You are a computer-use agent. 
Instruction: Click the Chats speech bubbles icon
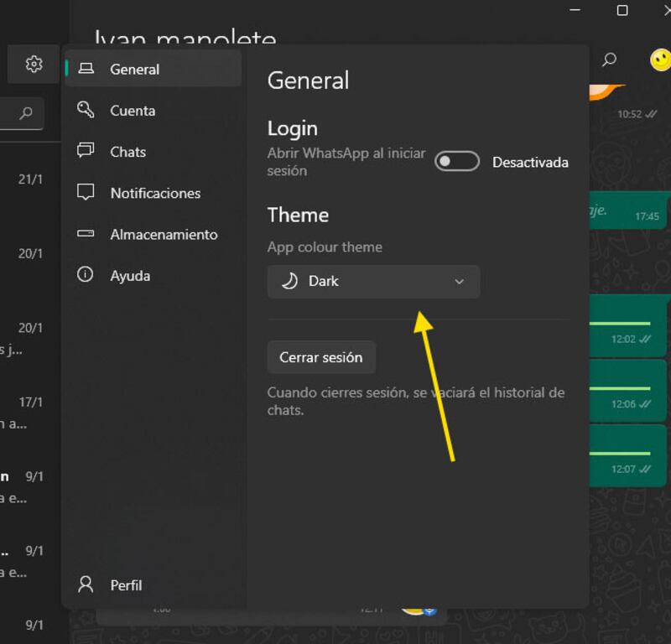[x=86, y=151]
